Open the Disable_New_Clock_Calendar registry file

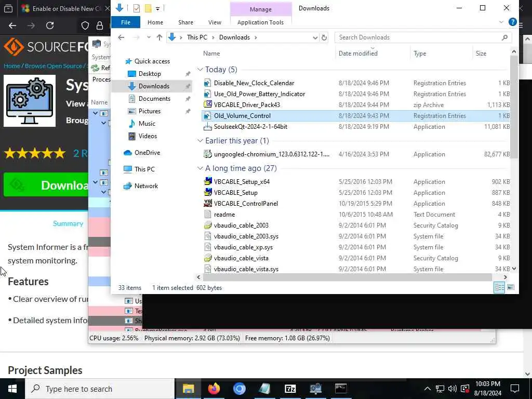coord(254,83)
